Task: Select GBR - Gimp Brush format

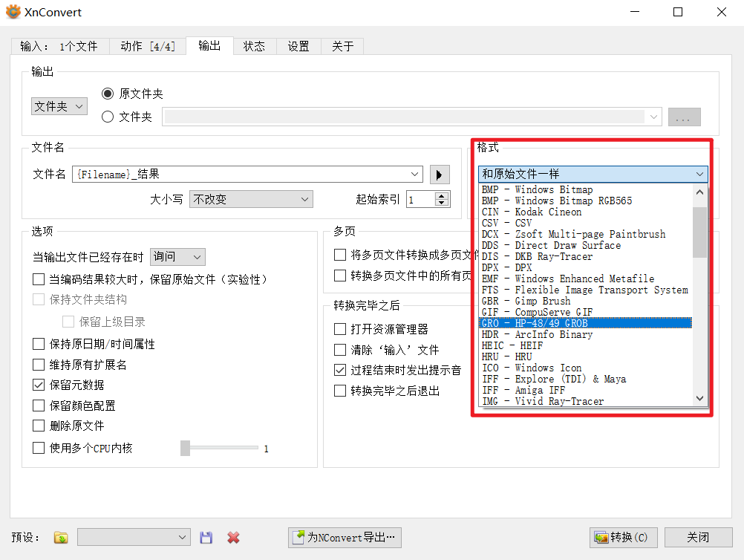Action: click(x=586, y=301)
